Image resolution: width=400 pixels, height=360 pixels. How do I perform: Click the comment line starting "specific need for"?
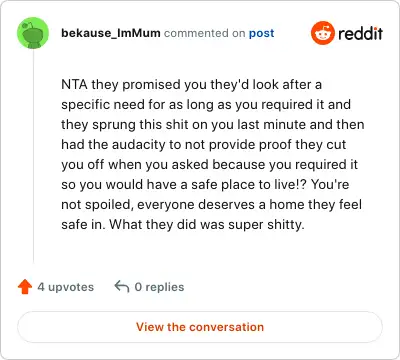click(206, 104)
